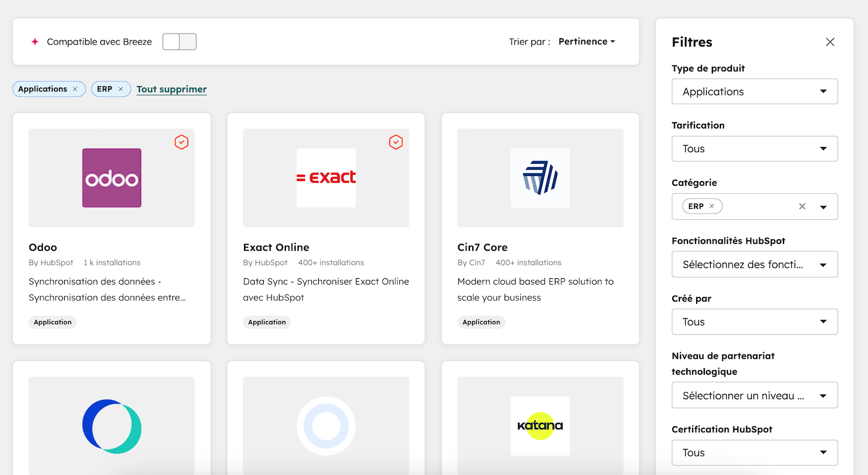
Task: Remove the Applications filter chip
Action: tap(75, 89)
